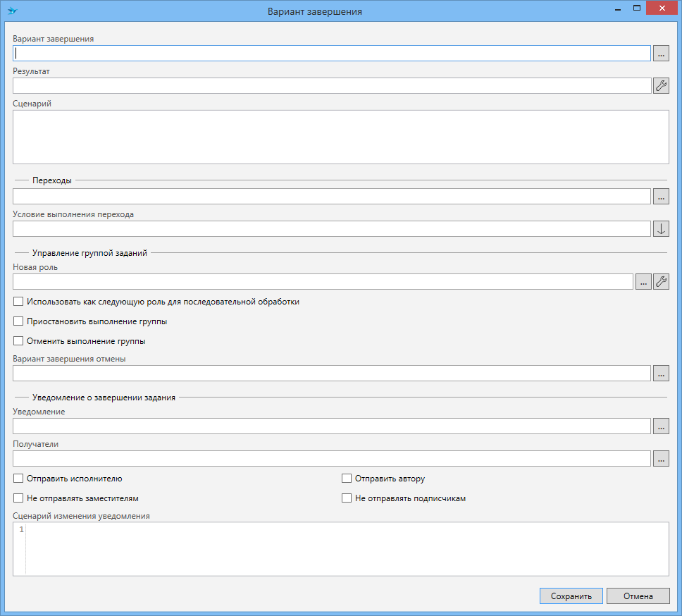Check Не отправлять подписчикам option
Screen dimensions: 682x616
(x=347, y=498)
